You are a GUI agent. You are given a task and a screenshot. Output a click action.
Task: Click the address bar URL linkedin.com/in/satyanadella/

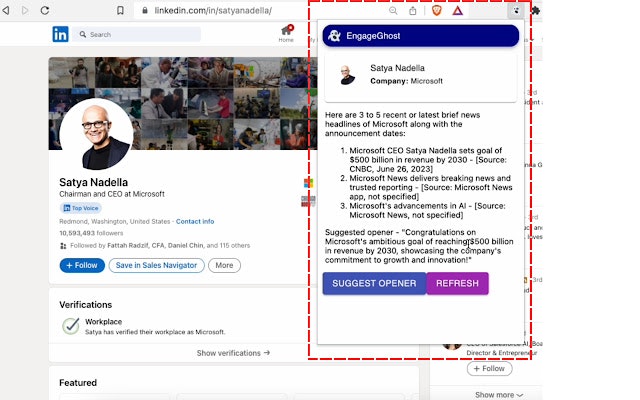coord(213,11)
